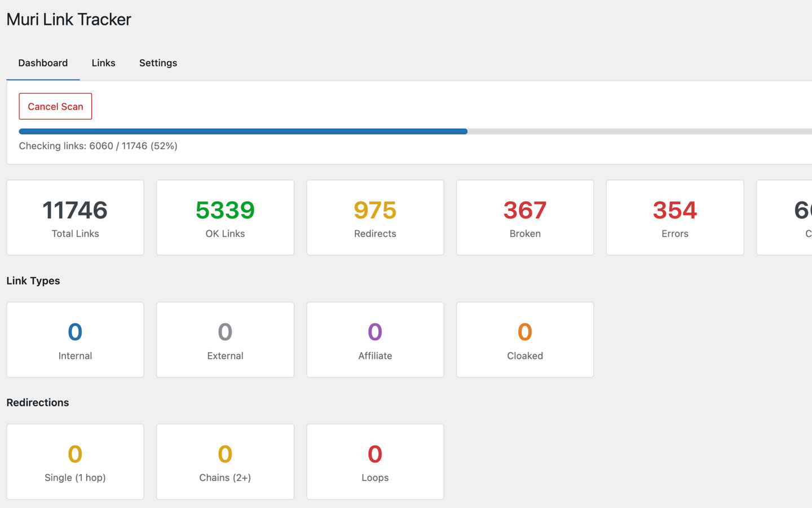Click the checking links percentage text
The width and height of the screenshot is (812, 508).
pos(98,146)
